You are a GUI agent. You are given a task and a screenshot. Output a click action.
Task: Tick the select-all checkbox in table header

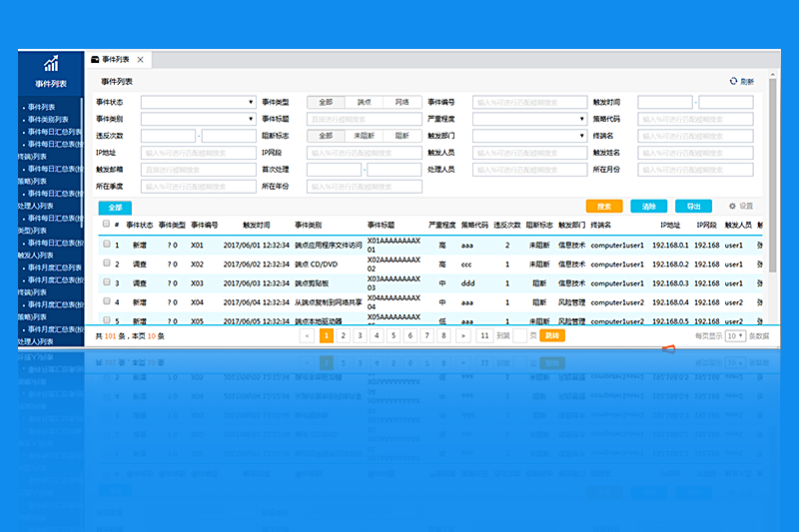click(106, 225)
